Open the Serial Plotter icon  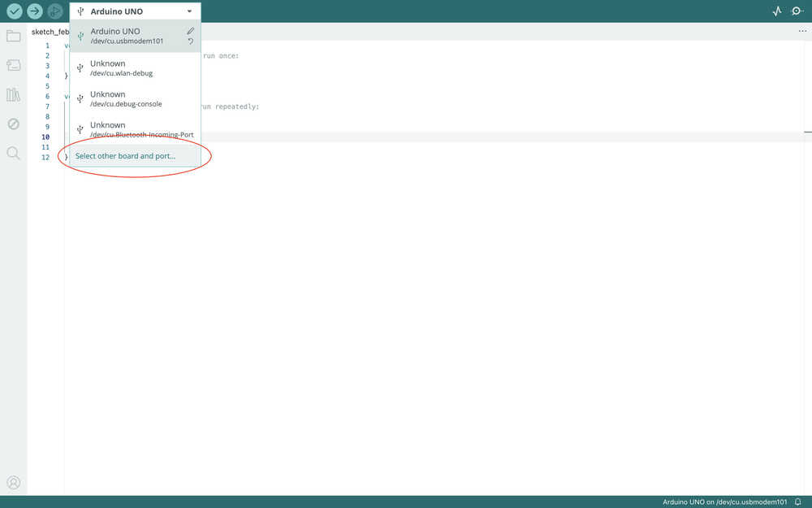777,11
